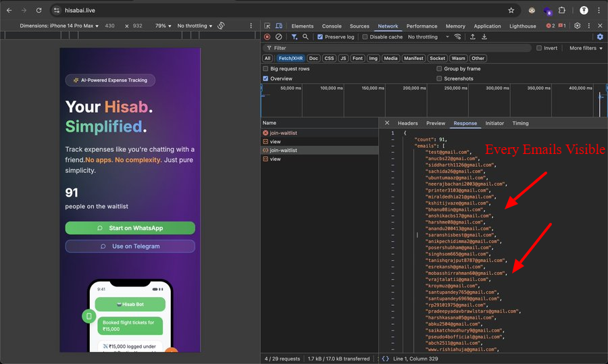Open the Application tab
This screenshot has width=608, height=364.
pyautogui.click(x=487, y=26)
